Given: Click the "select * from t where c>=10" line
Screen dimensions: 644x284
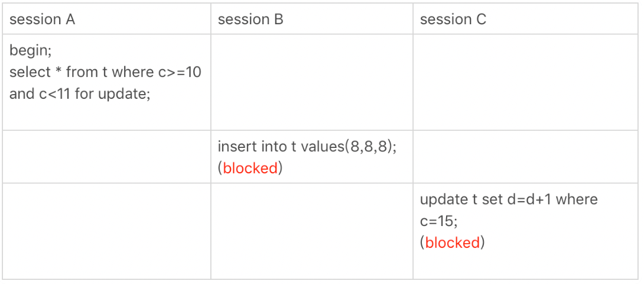Looking at the screenshot, I should (x=106, y=72).
